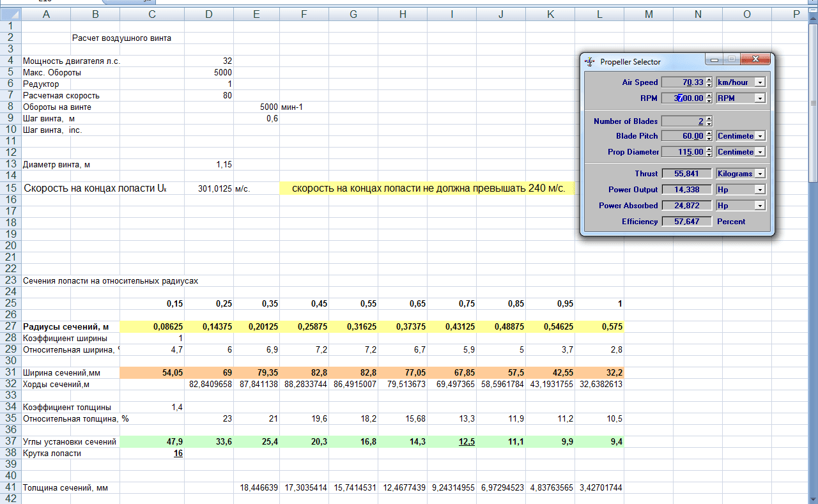
Task: Select column D header
Action: pos(209,14)
